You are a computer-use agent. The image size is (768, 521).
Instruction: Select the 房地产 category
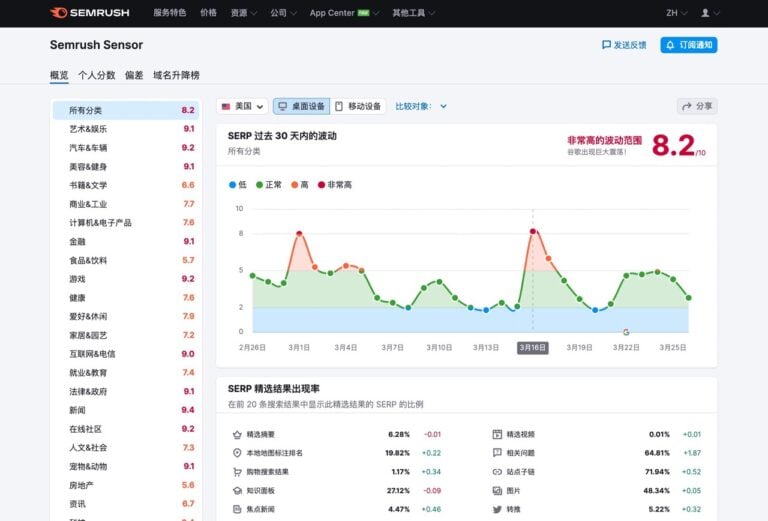coord(126,485)
